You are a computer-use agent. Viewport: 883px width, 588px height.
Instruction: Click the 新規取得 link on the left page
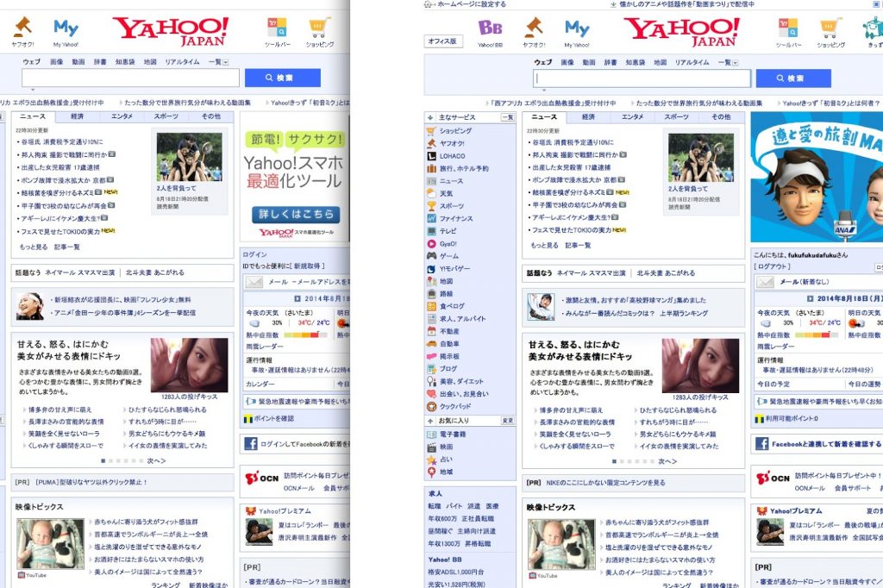[x=306, y=266]
